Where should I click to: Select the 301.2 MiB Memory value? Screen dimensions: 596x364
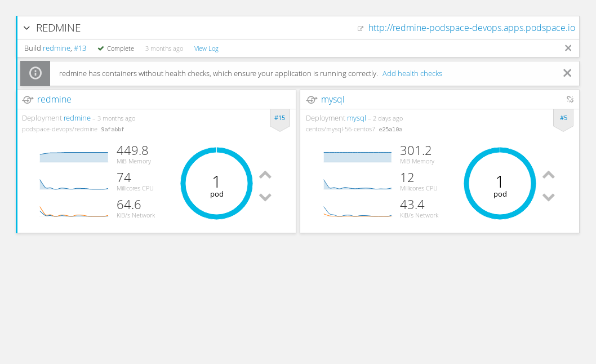416,150
